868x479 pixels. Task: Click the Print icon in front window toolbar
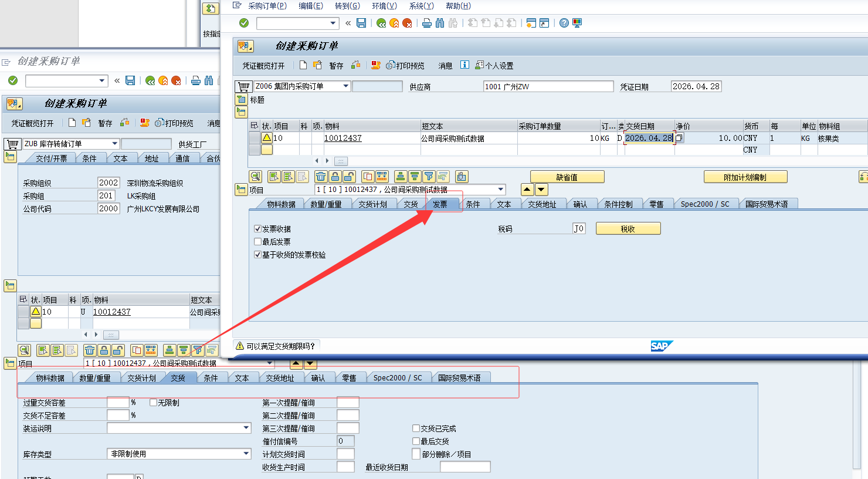(x=427, y=23)
